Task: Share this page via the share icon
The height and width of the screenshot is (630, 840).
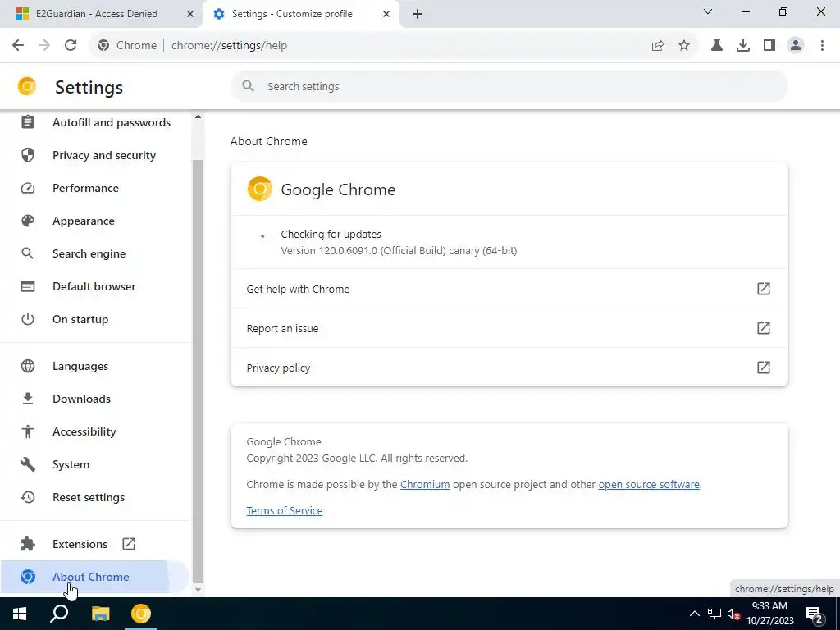Action: click(x=658, y=46)
